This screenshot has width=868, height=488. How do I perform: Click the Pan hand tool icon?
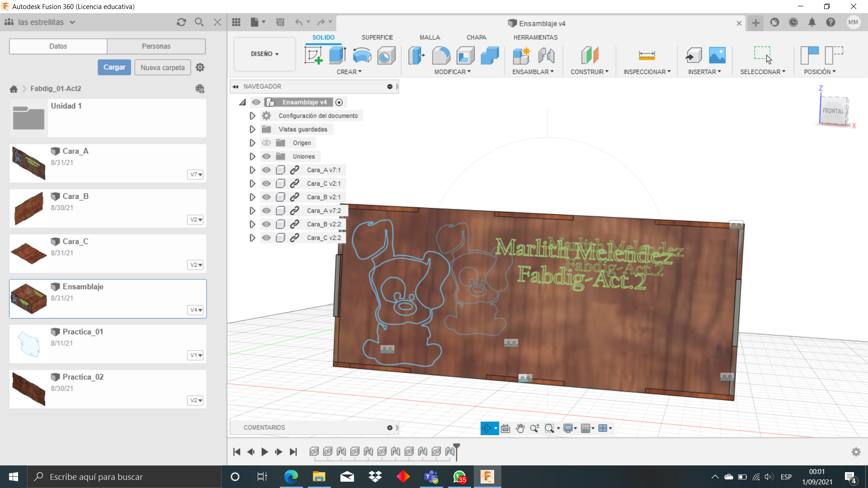click(x=520, y=428)
